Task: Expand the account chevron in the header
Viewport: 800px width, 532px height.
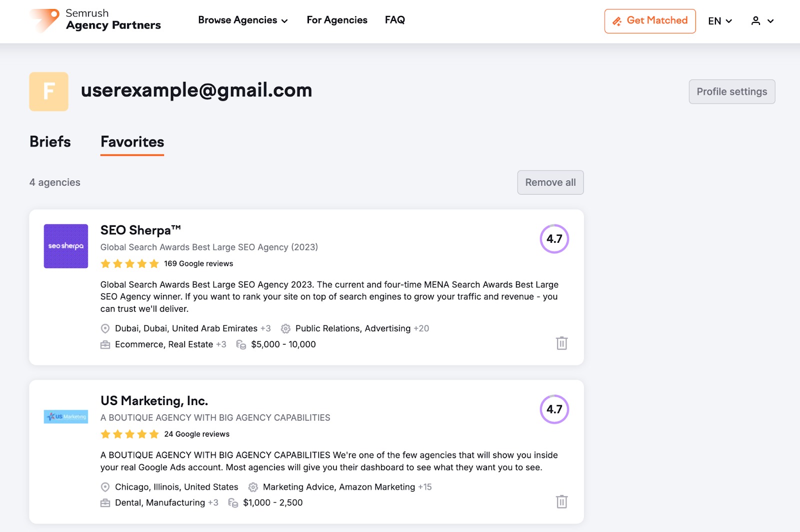Action: point(771,21)
